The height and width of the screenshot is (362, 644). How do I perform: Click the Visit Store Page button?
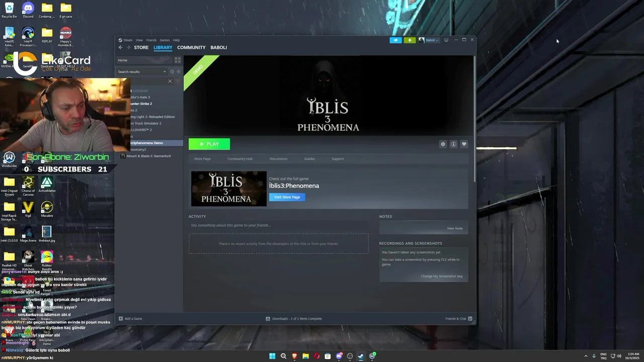287,197
